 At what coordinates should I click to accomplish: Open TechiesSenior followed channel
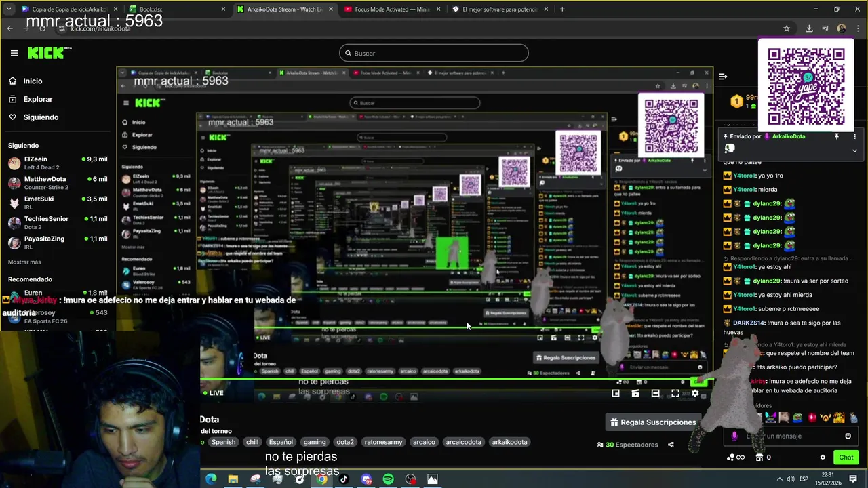click(x=58, y=222)
